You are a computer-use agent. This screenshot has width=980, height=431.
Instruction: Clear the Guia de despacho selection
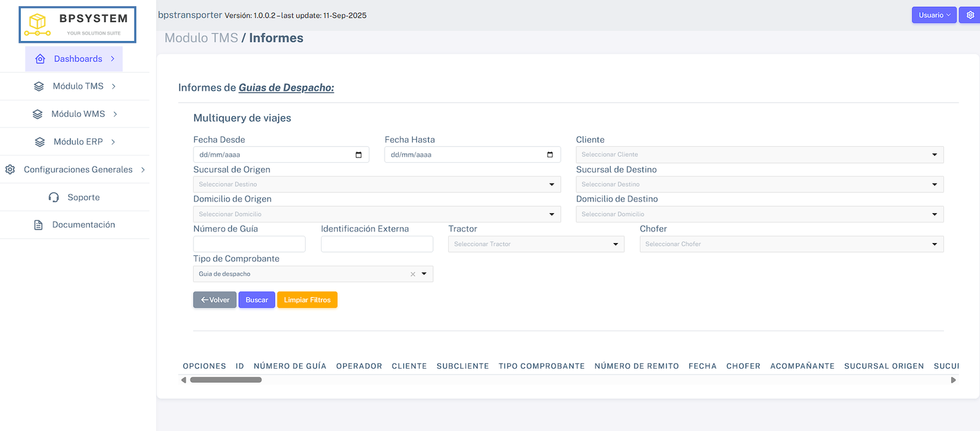tap(413, 274)
